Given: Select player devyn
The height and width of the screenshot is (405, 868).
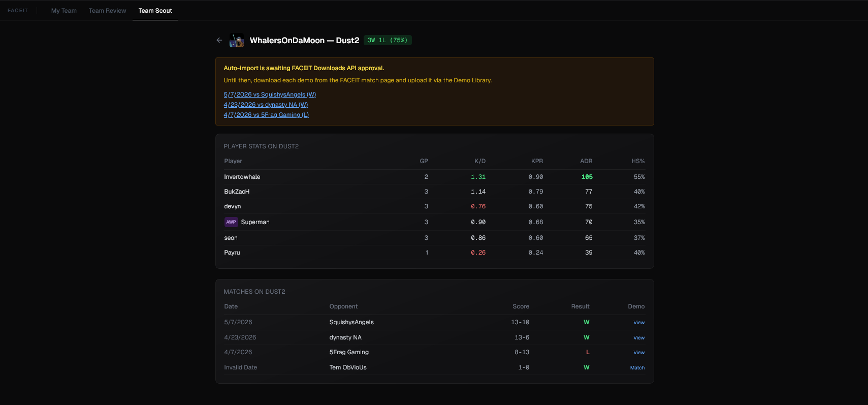Looking at the screenshot, I should pos(233,206).
